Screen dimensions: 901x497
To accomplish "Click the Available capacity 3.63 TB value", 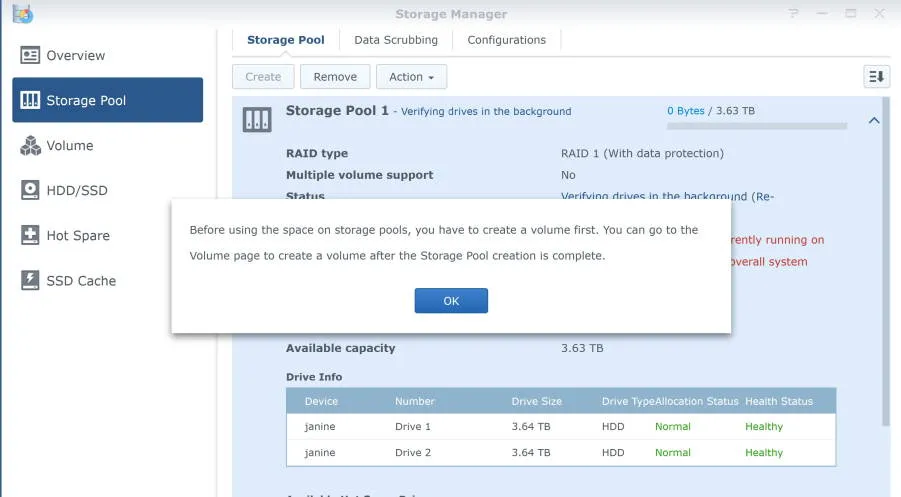I will (x=582, y=348).
